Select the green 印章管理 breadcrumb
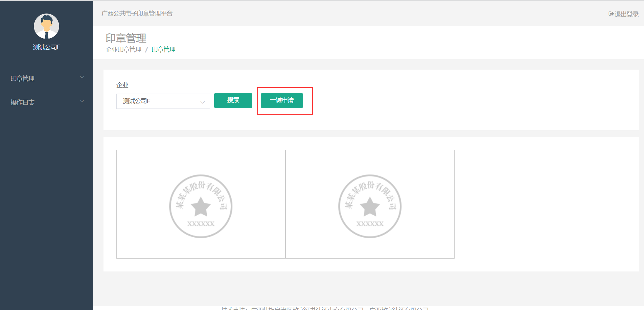Screen dimensions: 644x310 click(x=163, y=50)
